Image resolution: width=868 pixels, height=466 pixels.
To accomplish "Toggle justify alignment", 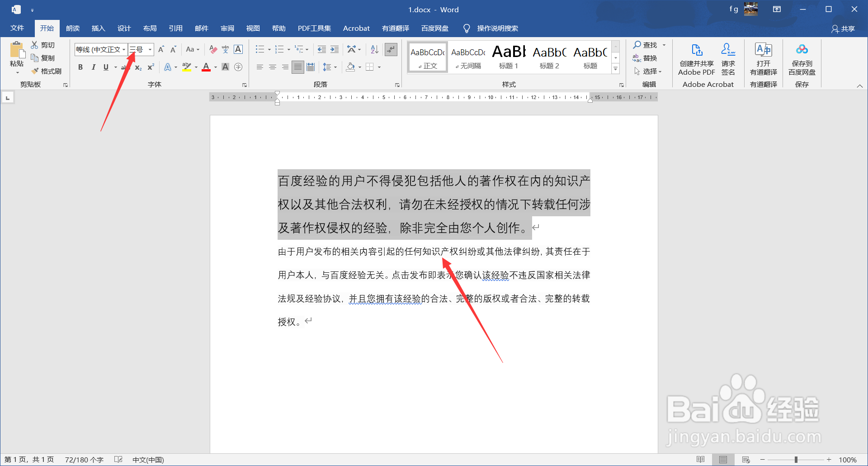I will tap(297, 67).
